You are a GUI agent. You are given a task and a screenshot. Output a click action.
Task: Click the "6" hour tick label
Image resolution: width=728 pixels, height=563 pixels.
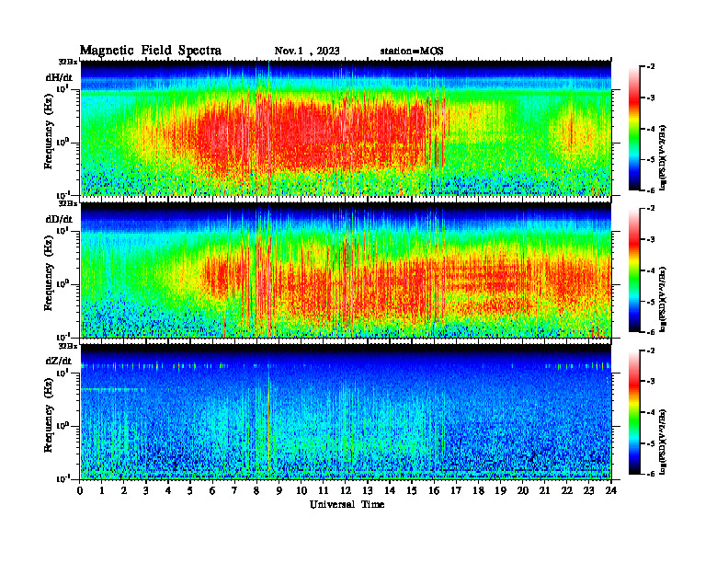click(x=212, y=490)
